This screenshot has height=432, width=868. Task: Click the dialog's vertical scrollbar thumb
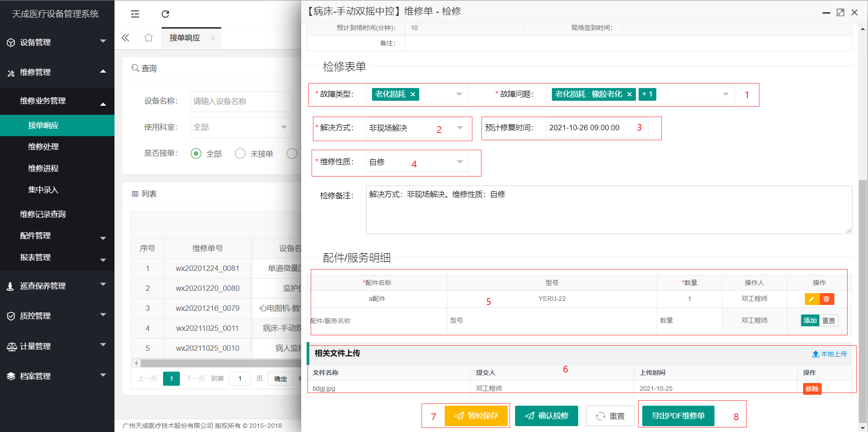click(x=862, y=300)
